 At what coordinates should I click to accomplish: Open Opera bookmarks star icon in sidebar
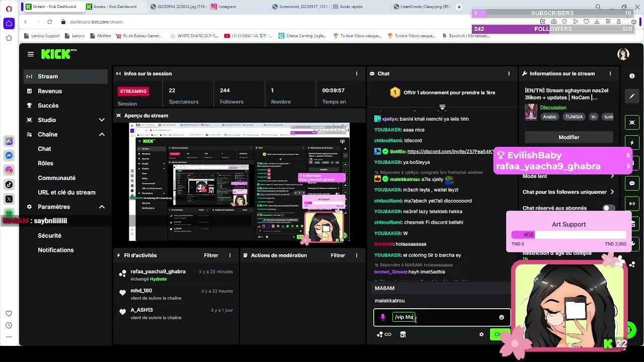click(9, 38)
